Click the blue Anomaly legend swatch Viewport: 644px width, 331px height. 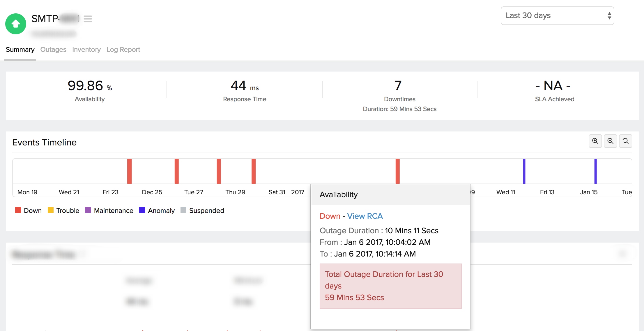tap(142, 210)
